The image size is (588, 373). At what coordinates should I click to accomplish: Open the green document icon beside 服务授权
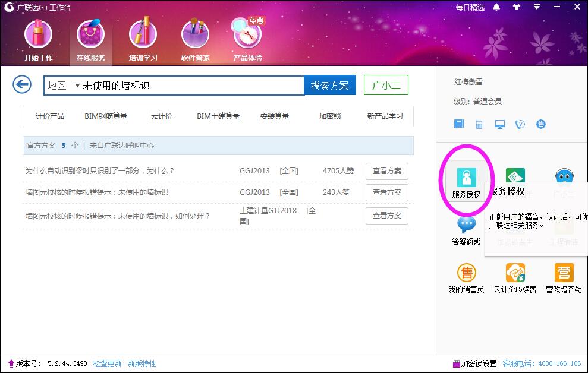click(515, 175)
